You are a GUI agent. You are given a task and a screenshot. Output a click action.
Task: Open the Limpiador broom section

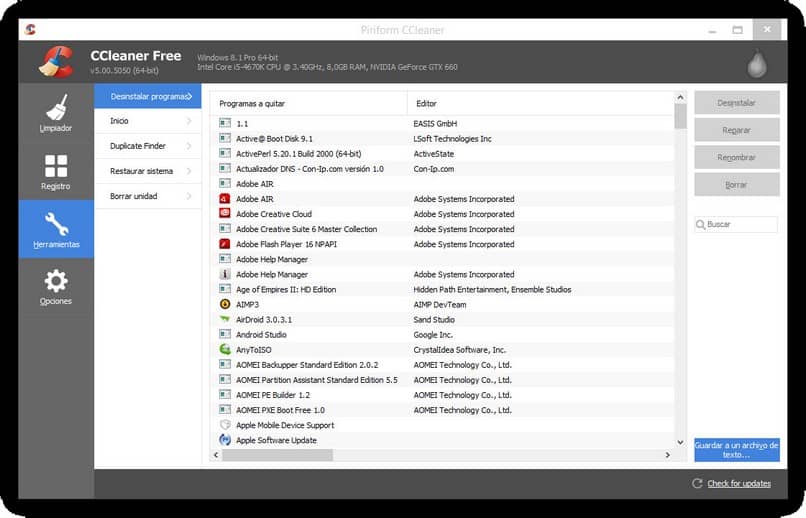tap(56, 108)
